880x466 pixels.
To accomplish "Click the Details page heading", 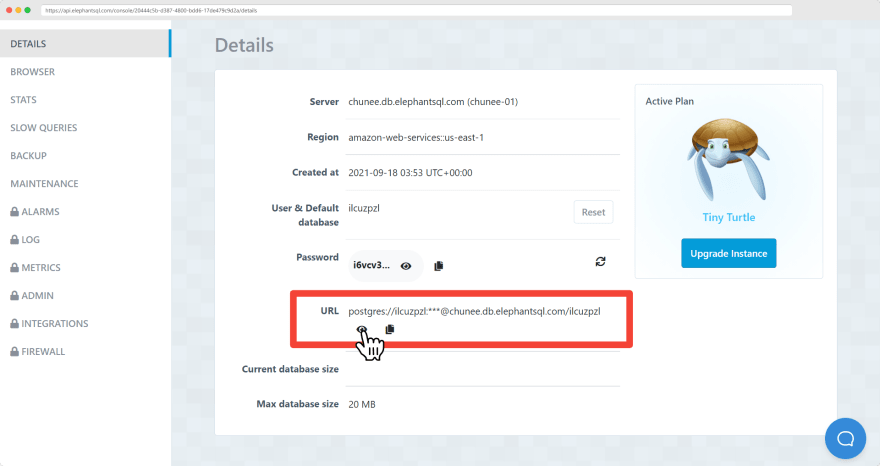I will [x=244, y=45].
